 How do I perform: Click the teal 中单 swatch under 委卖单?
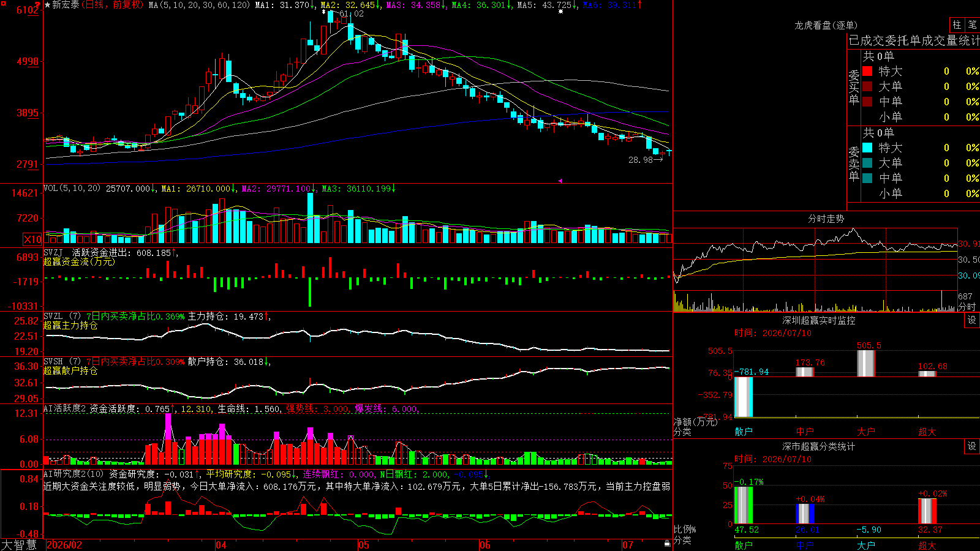tap(867, 178)
